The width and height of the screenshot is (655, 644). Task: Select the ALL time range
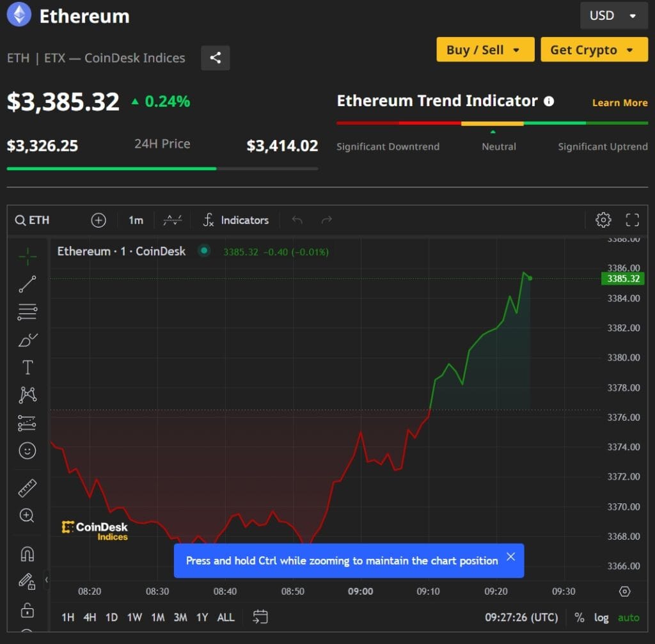click(226, 617)
